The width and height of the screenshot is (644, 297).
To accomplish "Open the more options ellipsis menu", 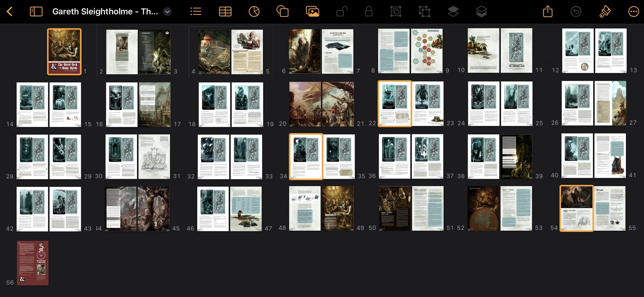I will coord(634,12).
